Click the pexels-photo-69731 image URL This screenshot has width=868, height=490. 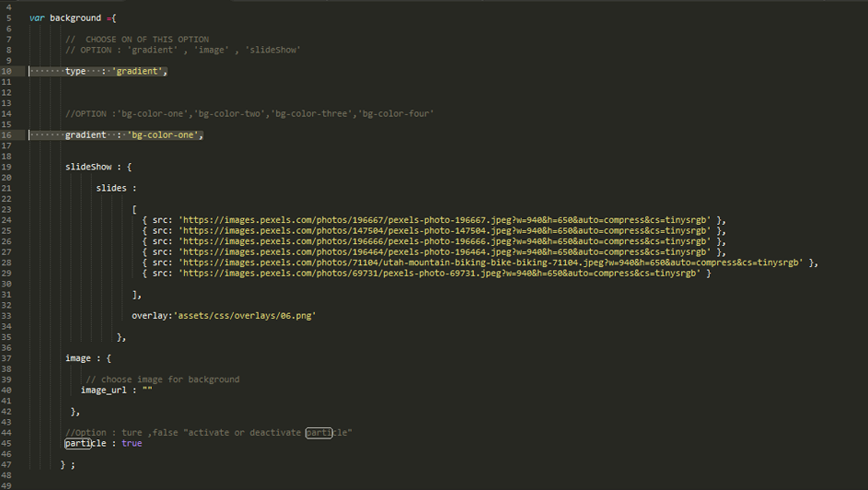(x=439, y=273)
